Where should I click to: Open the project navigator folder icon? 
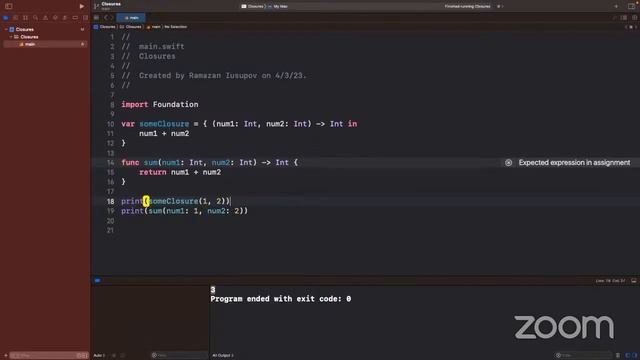coord(6,18)
